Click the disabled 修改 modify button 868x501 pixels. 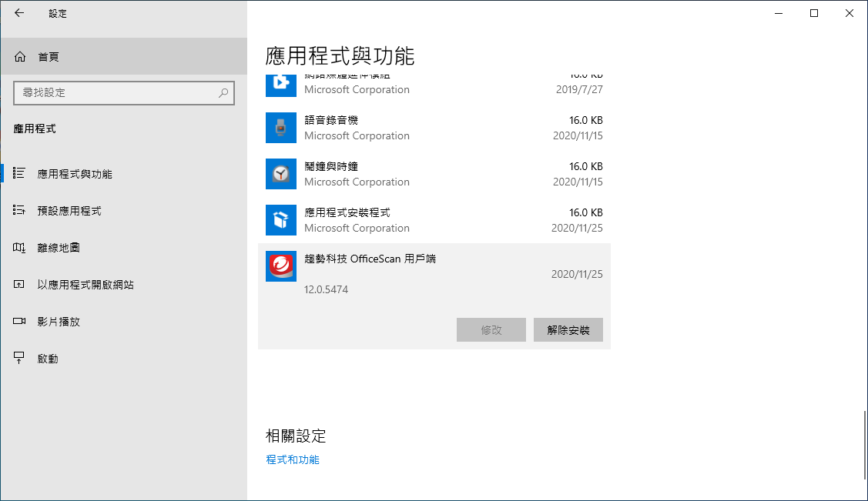click(491, 329)
